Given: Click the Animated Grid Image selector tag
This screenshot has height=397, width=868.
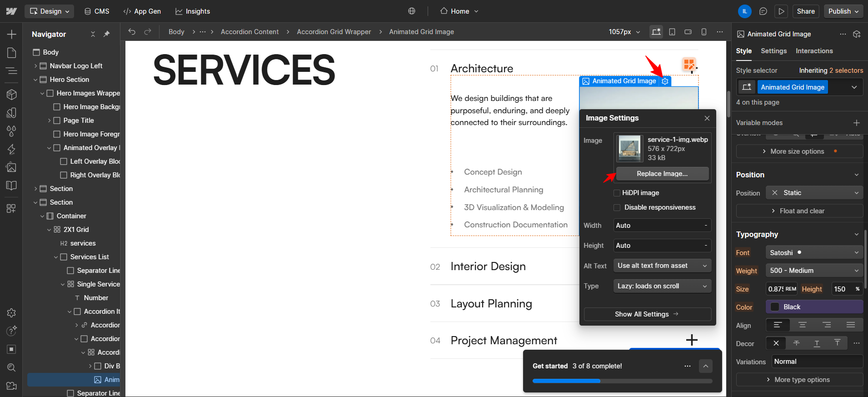Looking at the screenshot, I should (x=793, y=87).
